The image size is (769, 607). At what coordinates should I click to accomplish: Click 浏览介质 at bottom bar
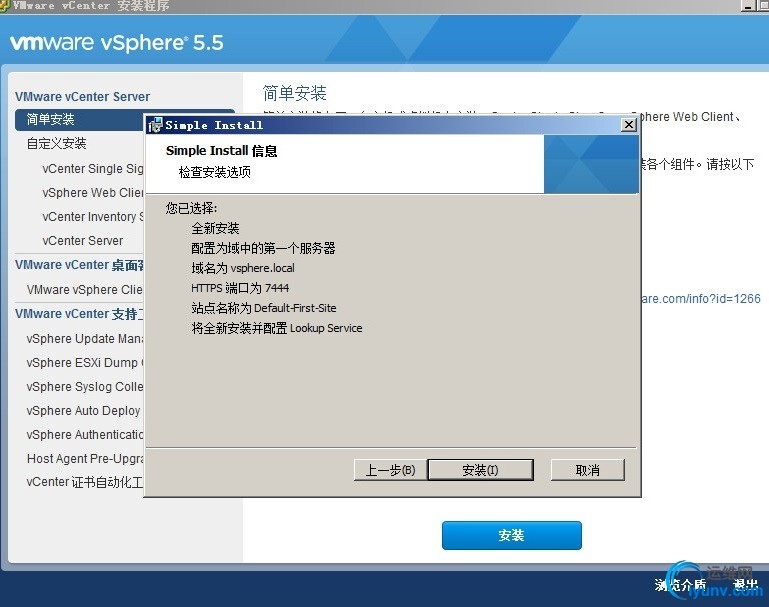[680, 584]
